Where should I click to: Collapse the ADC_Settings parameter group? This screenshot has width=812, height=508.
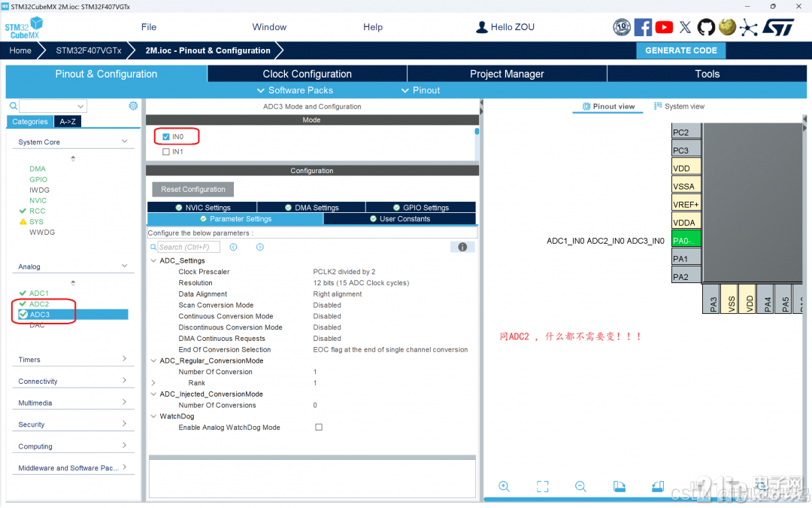click(153, 260)
